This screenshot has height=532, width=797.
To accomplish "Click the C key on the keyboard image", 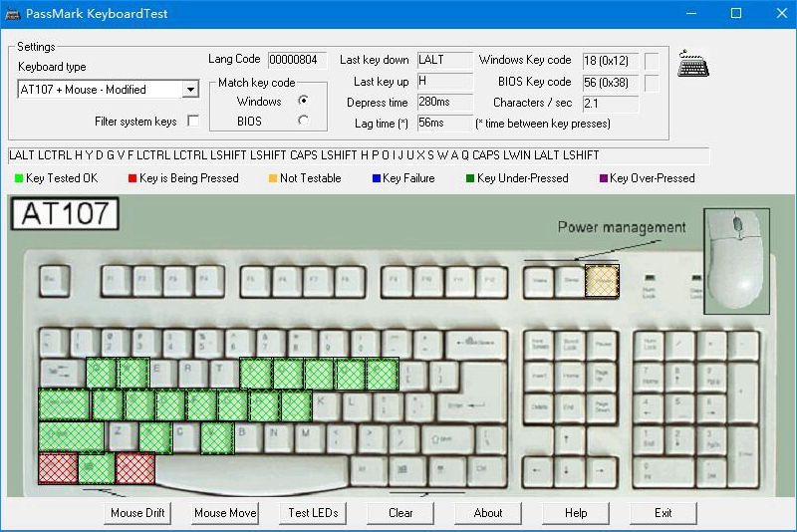I will tap(185, 437).
